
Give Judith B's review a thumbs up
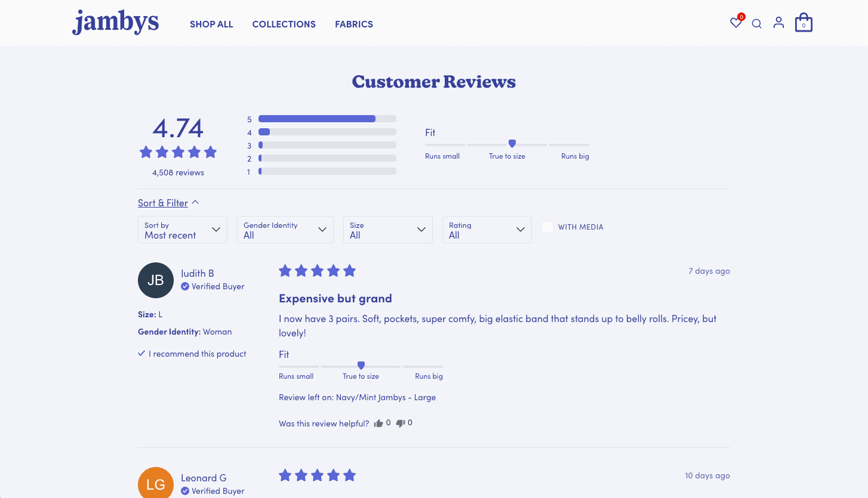coord(378,423)
